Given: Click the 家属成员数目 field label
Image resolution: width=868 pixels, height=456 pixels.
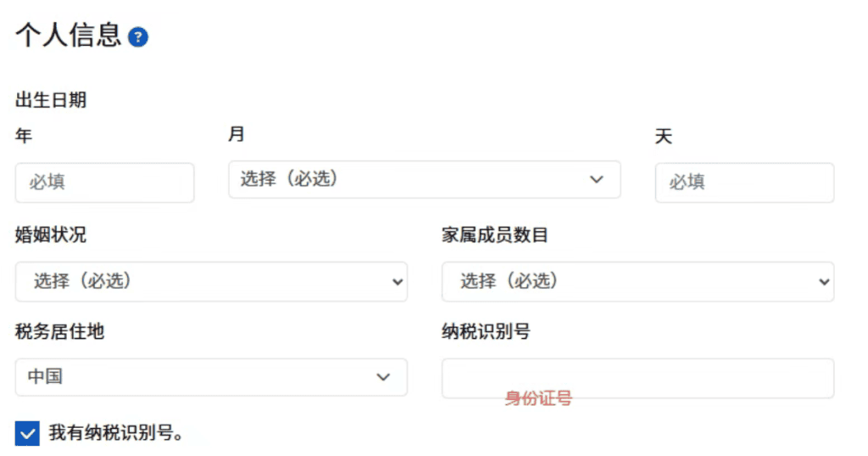Looking at the screenshot, I should pos(495,235).
